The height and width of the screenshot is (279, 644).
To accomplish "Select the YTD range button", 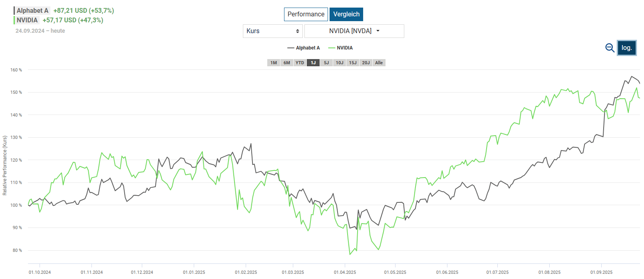I will [300, 63].
